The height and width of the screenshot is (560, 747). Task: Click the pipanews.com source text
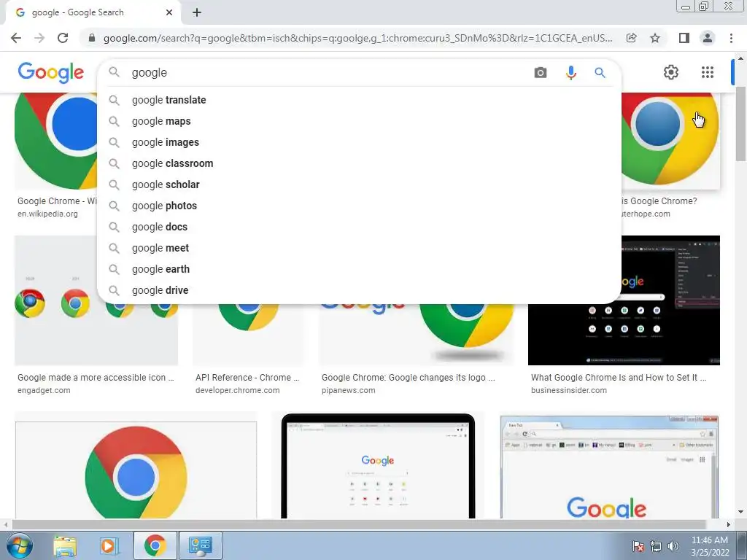point(348,391)
